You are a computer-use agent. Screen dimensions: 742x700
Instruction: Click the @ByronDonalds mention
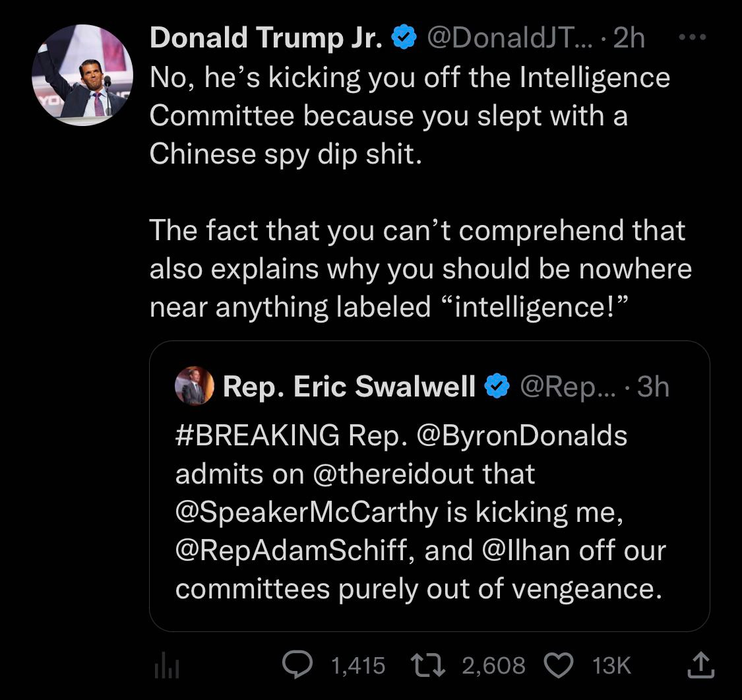(520, 435)
